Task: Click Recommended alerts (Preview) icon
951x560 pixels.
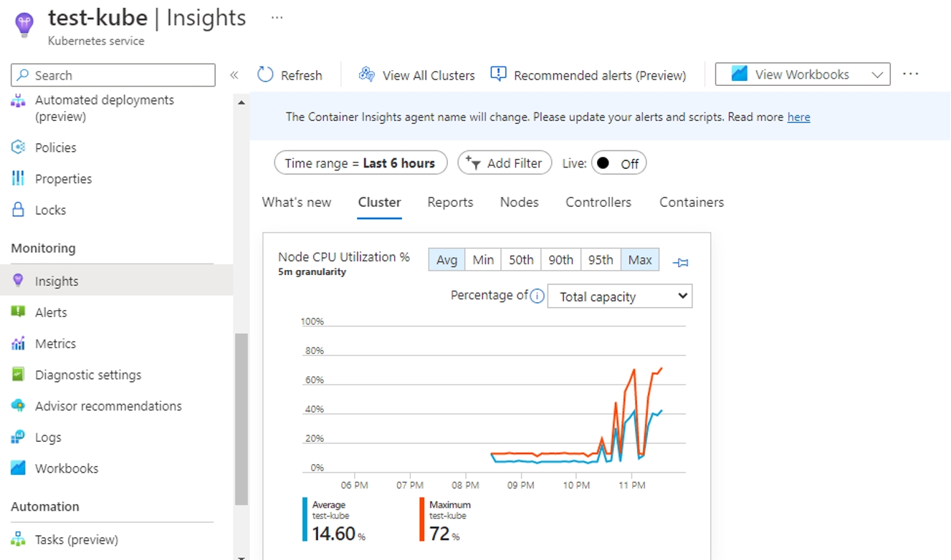Action: (498, 74)
